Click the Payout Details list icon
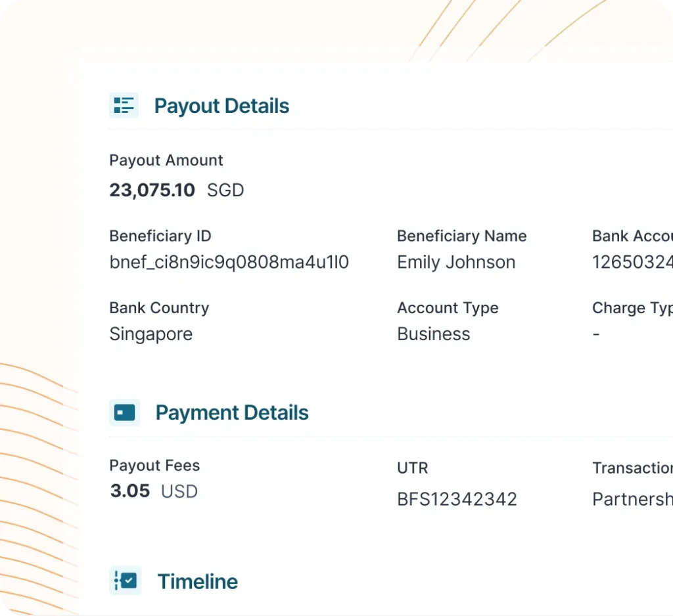 tap(124, 105)
